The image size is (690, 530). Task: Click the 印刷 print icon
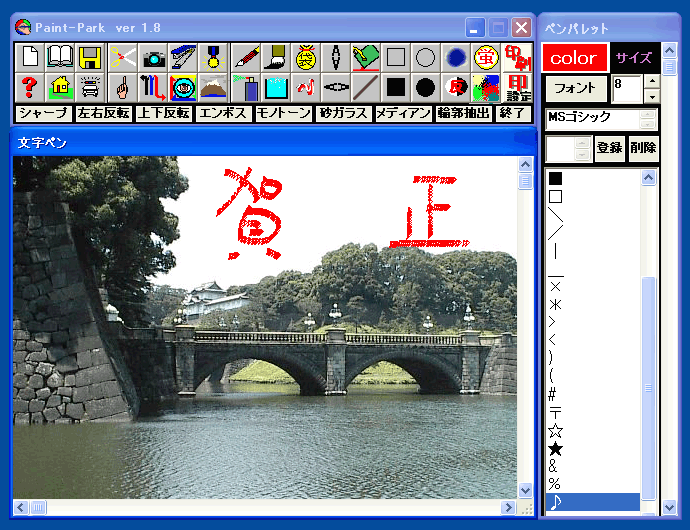[x=517, y=57]
